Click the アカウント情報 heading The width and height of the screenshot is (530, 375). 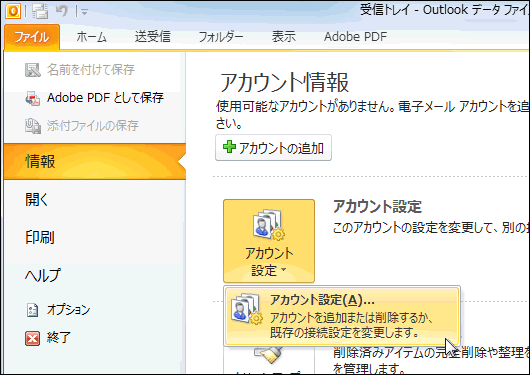click(284, 82)
